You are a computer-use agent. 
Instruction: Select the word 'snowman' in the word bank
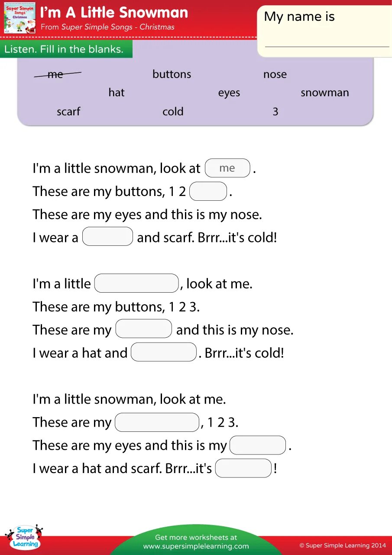(x=325, y=93)
